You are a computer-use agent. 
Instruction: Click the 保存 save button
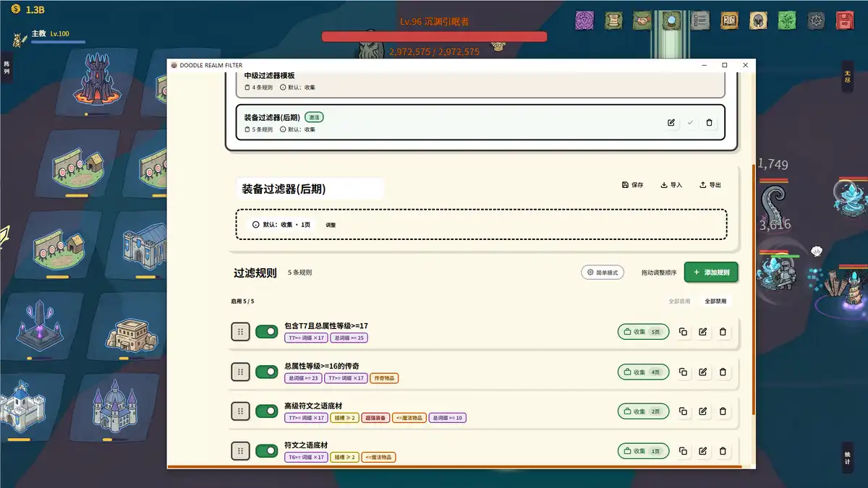[x=633, y=185]
